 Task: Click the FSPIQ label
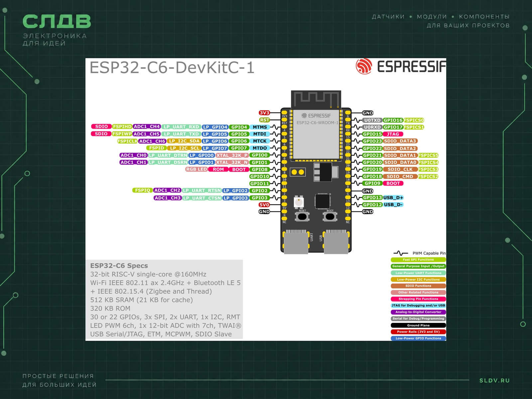(x=142, y=190)
